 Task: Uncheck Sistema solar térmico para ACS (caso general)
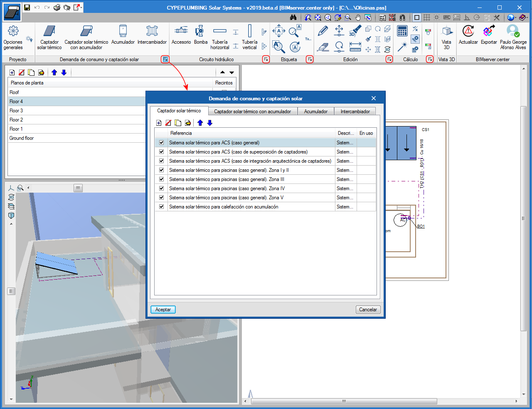[x=162, y=143]
